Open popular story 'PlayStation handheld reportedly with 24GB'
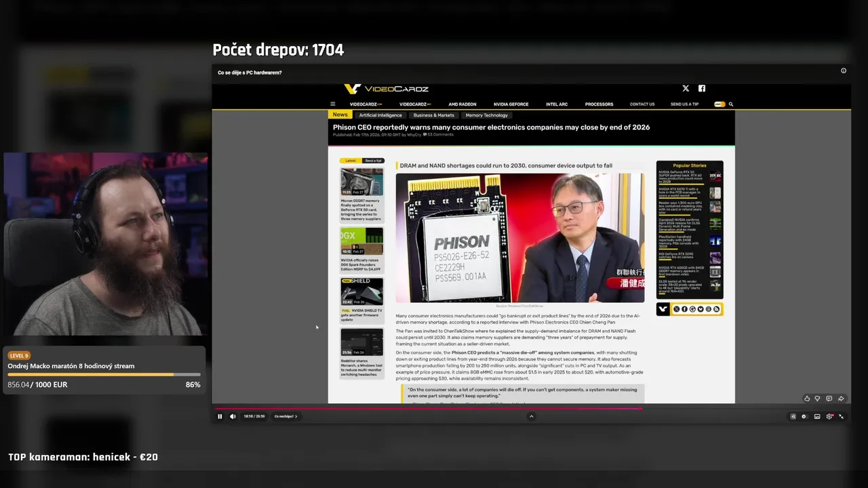The image size is (868, 488). (690, 242)
